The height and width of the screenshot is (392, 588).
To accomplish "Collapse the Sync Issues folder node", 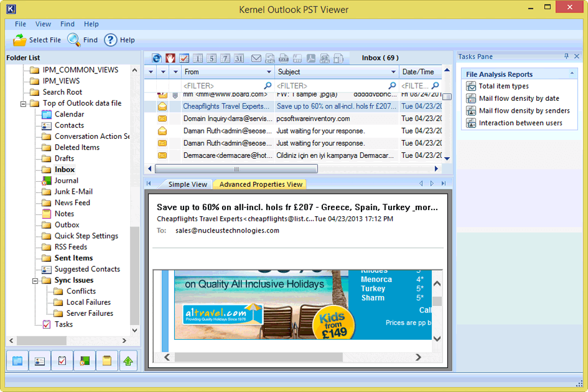I will pos(35,280).
